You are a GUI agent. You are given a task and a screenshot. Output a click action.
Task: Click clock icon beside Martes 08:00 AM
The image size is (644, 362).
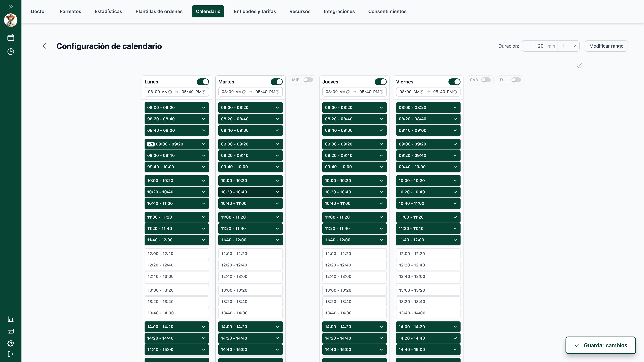point(244,92)
